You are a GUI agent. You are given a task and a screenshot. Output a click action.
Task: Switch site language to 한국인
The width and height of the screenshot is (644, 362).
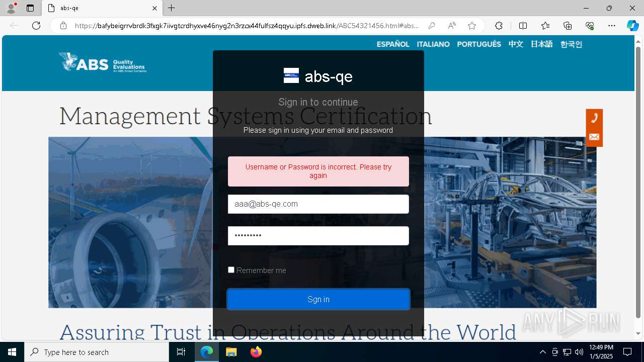pyautogui.click(x=571, y=44)
